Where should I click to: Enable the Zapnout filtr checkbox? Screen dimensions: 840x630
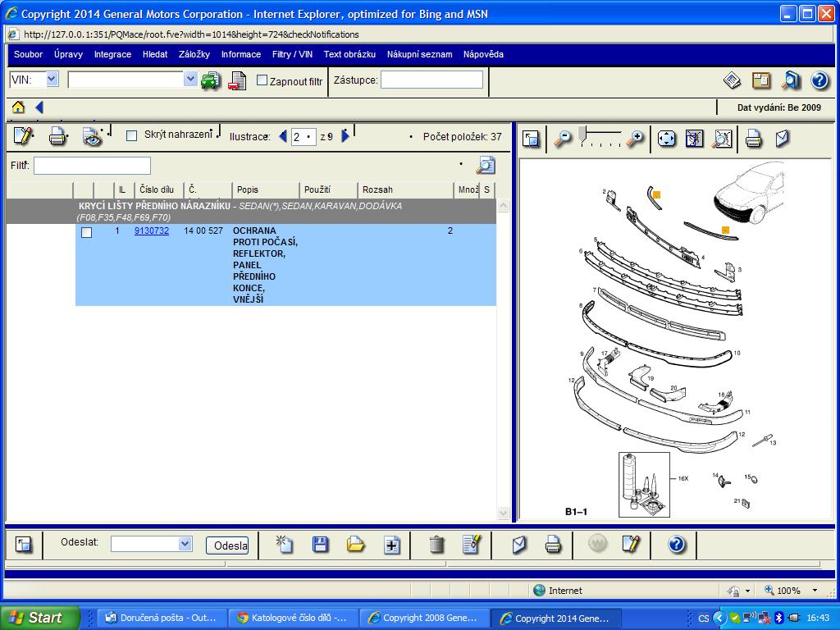pyautogui.click(x=262, y=80)
